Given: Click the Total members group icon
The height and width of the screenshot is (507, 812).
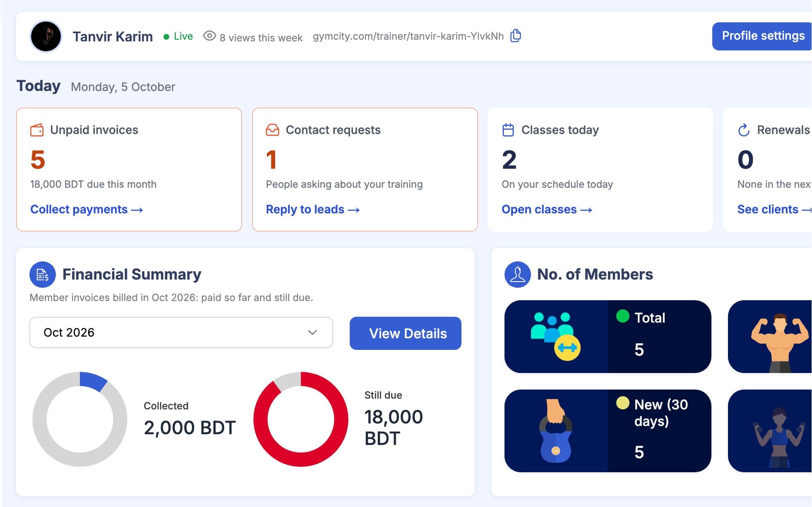Looking at the screenshot, I should (556, 336).
